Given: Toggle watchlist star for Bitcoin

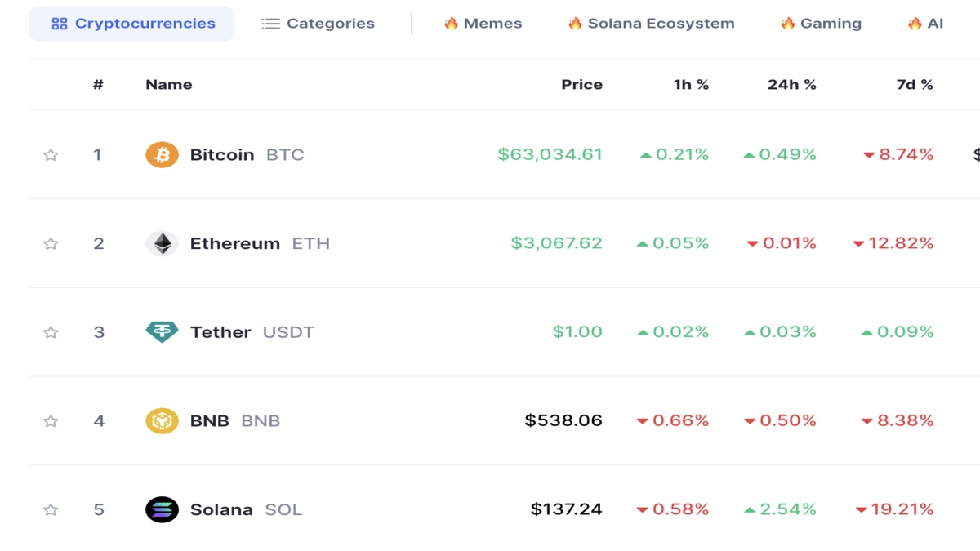Looking at the screenshot, I should coord(51,154).
